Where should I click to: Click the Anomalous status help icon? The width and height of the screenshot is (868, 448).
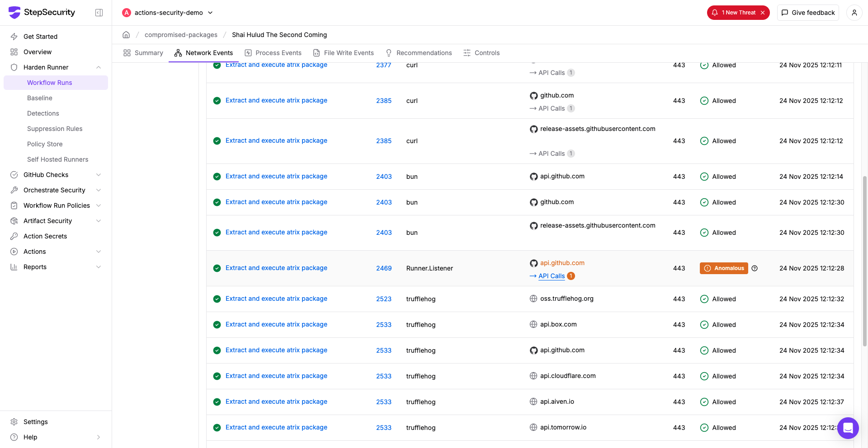tap(755, 268)
